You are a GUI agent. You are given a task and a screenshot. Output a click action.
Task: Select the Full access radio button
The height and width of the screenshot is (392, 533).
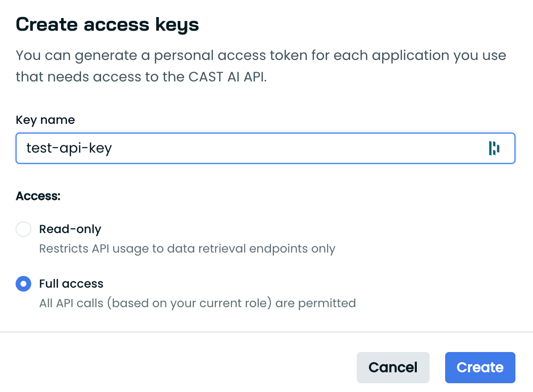click(23, 284)
